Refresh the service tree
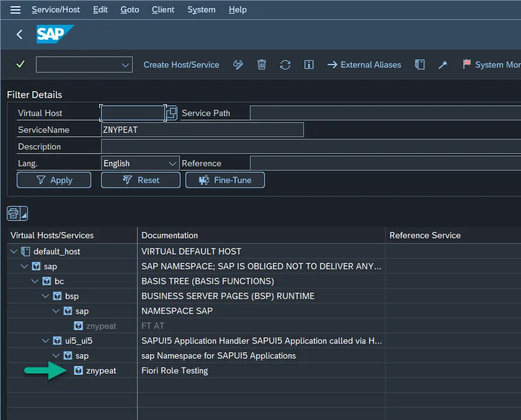 (x=285, y=65)
